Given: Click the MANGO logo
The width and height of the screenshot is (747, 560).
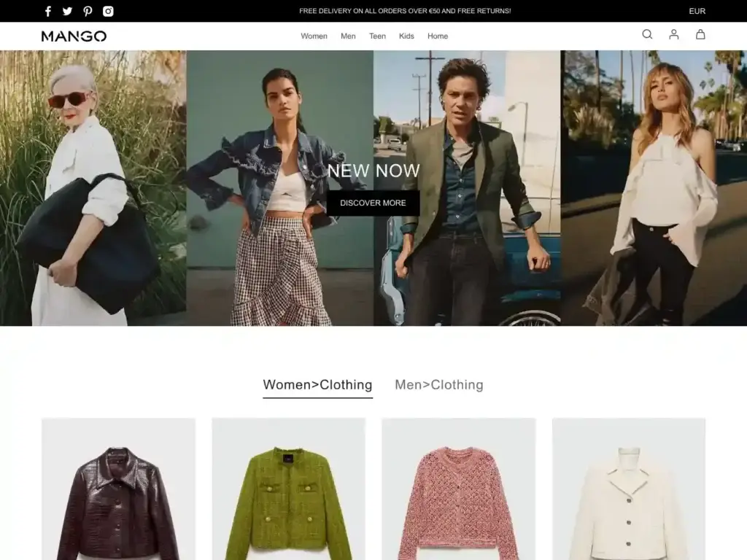Looking at the screenshot, I should pyautogui.click(x=74, y=36).
